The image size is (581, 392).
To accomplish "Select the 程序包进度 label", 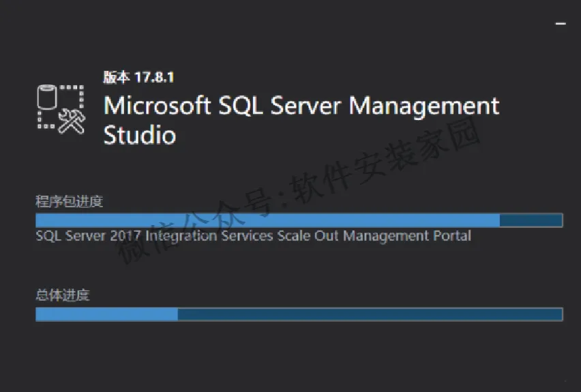I will point(69,201).
